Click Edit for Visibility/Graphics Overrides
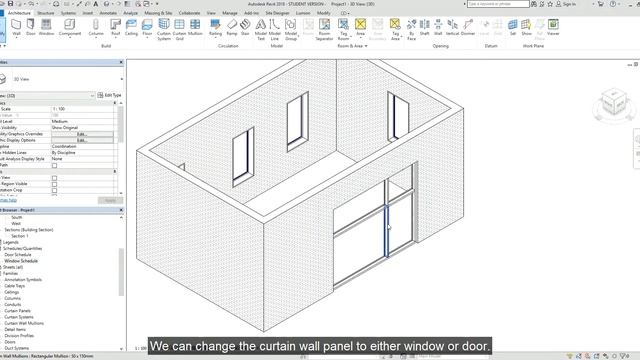Viewport: 640px width, 360px height. pyautogui.click(x=82, y=134)
